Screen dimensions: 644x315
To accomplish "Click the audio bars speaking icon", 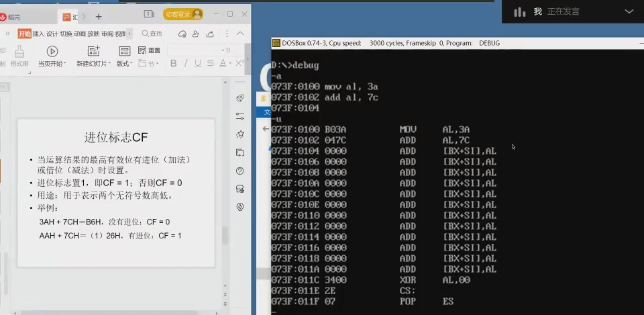I will click(x=520, y=12).
